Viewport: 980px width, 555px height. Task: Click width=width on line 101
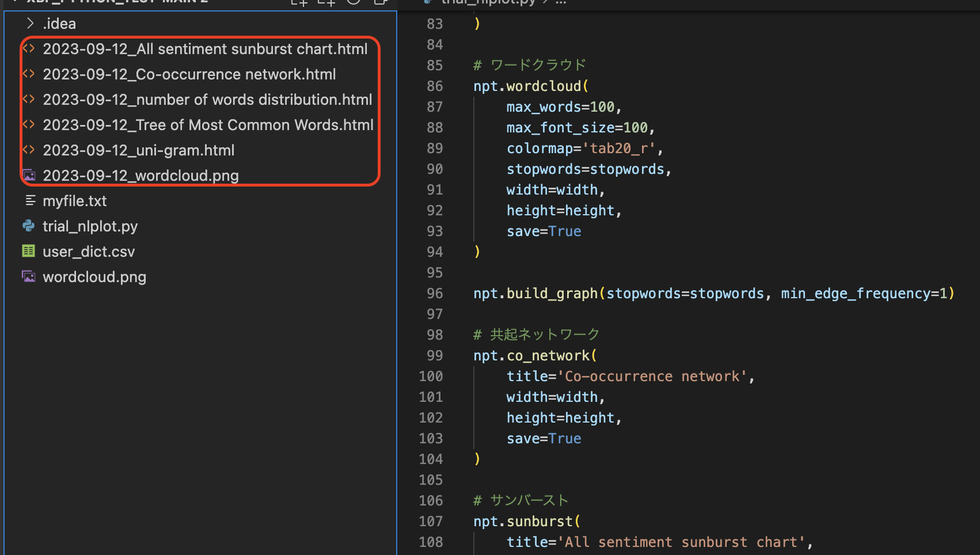[552, 397]
